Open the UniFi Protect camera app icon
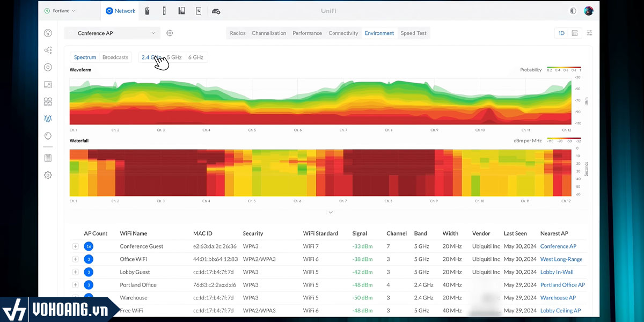The height and width of the screenshot is (322, 644). coord(147,11)
